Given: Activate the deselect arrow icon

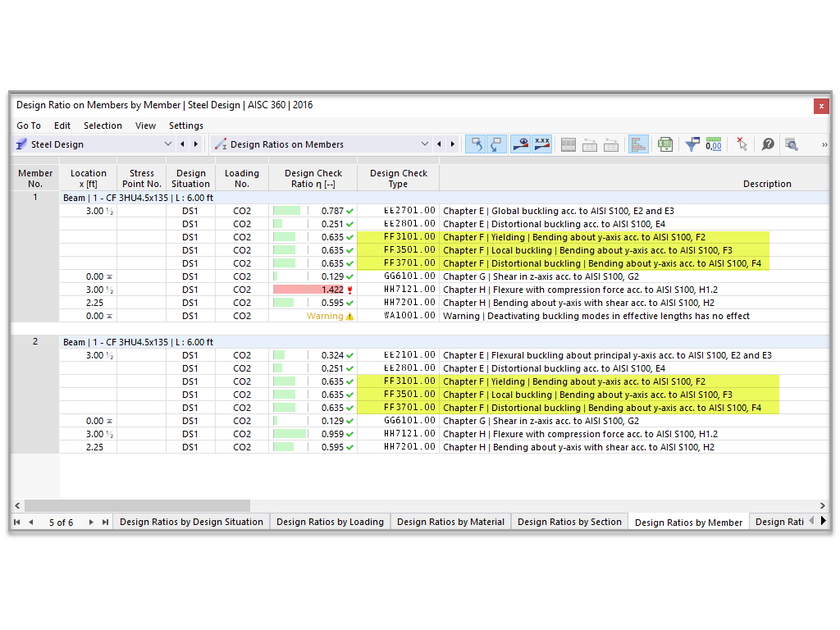Looking at the screenshot, I should pos(742,144).
